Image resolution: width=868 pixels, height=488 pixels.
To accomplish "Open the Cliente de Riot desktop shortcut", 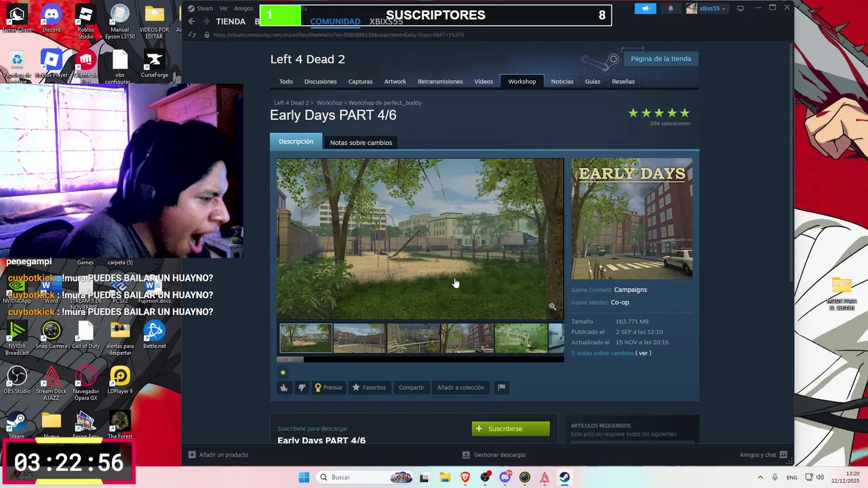I will pyautogui.click(x=85, y=67).
